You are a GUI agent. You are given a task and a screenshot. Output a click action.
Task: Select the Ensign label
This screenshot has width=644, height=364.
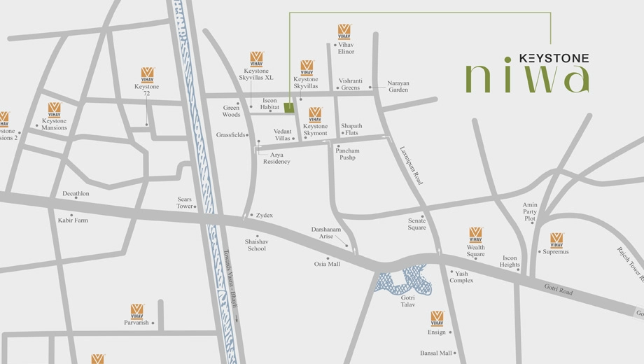pos(437,332)
